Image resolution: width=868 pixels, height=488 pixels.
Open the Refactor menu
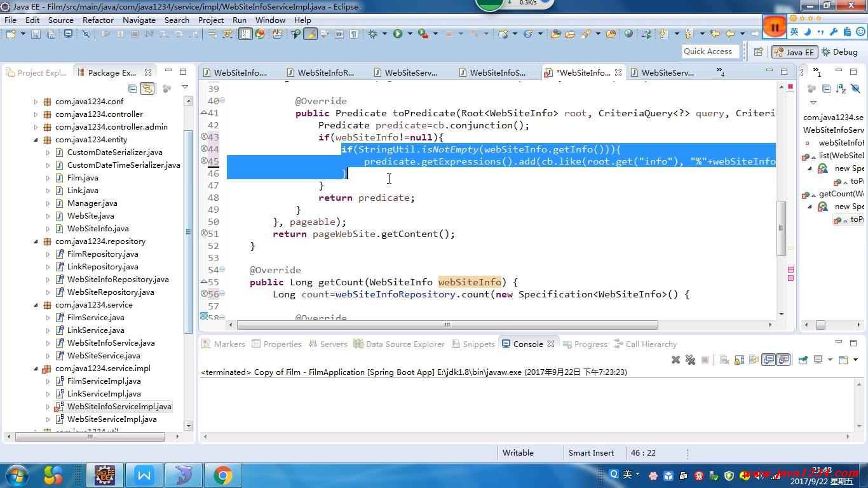98,20
